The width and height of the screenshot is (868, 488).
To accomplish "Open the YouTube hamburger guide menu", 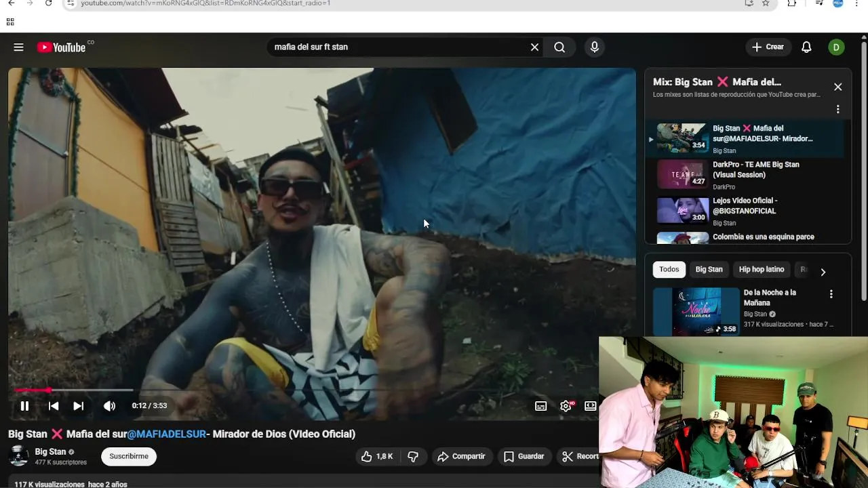I will coord(18,47).
